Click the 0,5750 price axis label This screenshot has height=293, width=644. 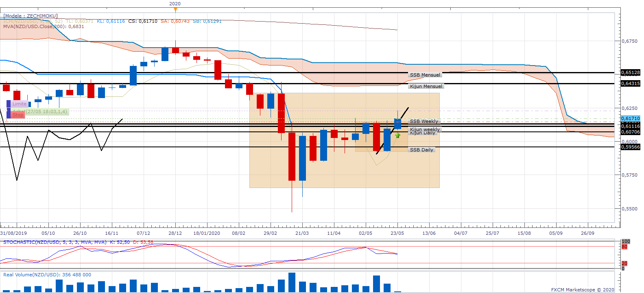click(629, 175)
